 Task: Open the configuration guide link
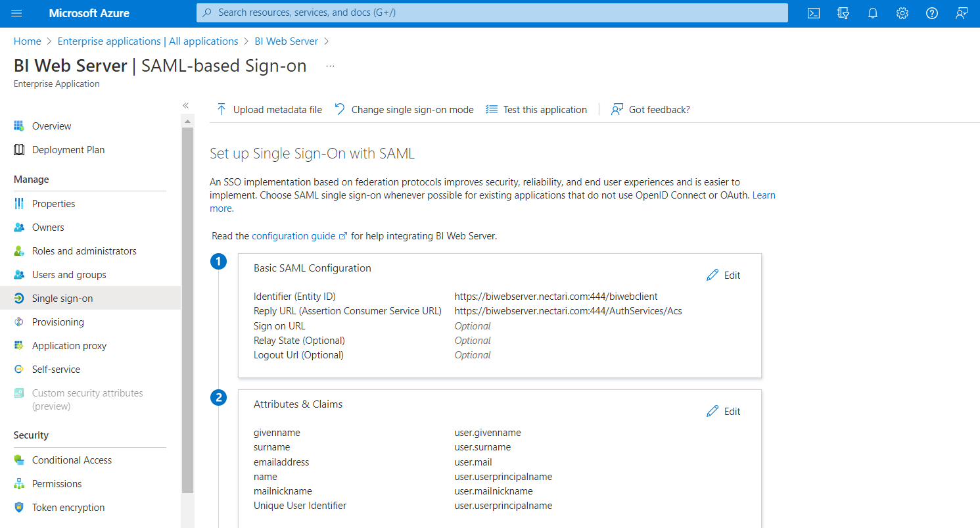point(293,236)
